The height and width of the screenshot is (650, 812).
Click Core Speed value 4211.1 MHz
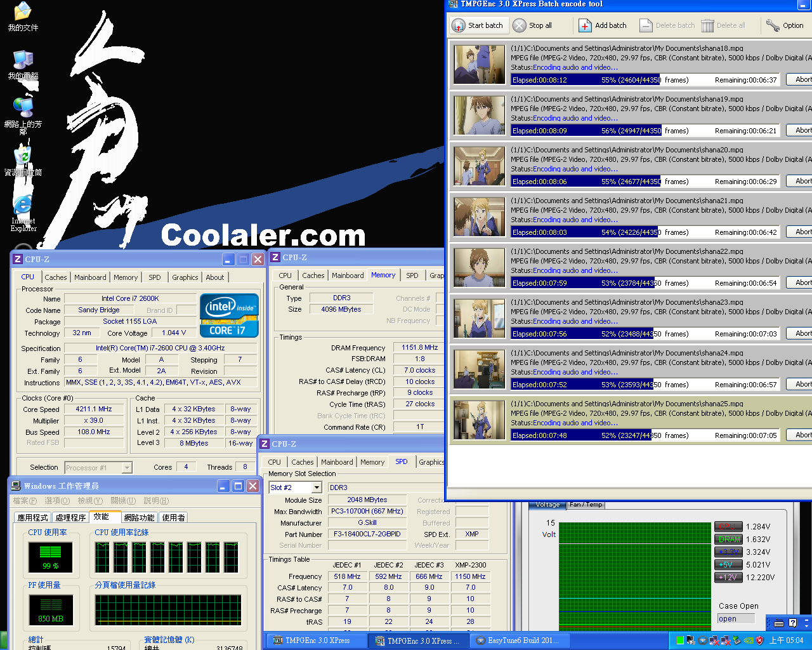[x=94, y=409]
